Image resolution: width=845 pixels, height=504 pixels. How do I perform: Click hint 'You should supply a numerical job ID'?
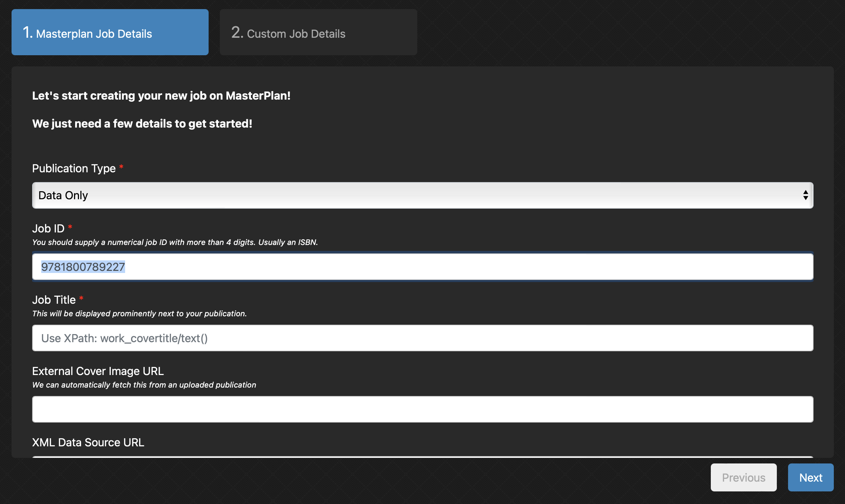coord(175,243)
